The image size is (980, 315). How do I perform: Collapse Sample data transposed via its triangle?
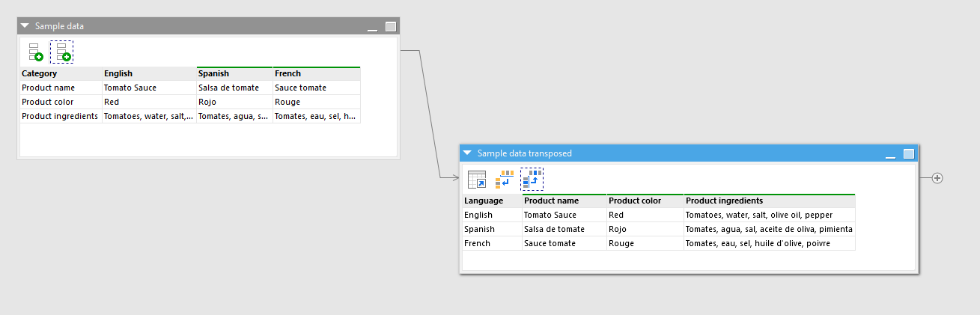pos(467,153)
